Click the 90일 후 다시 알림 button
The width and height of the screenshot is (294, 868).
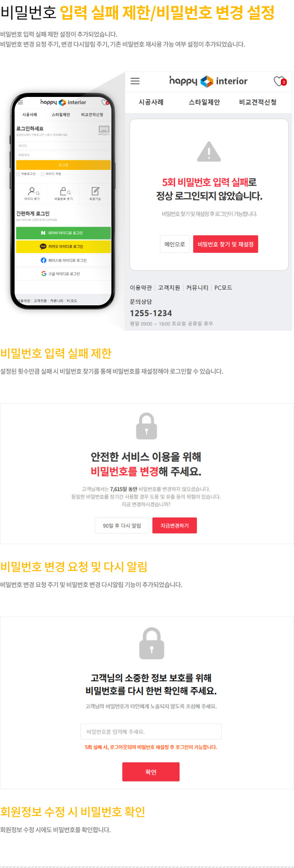click(122, 526)
